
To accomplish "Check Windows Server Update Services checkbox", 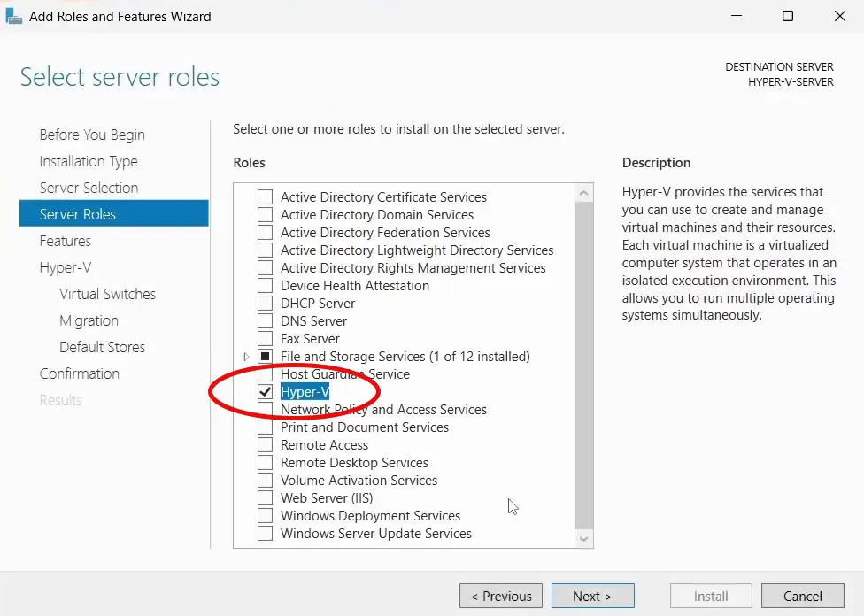I will tap(265, 533).
